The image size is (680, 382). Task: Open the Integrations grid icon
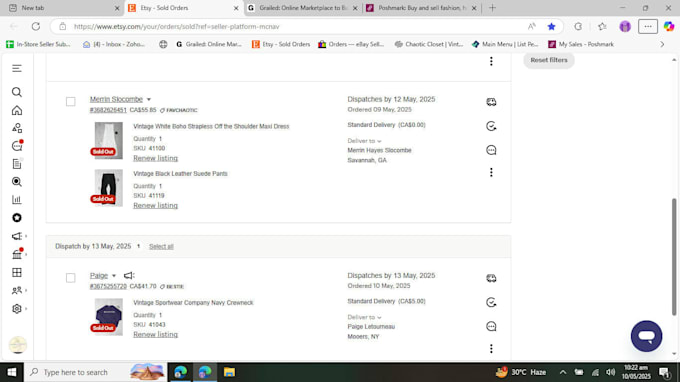(x=16, y=272)
